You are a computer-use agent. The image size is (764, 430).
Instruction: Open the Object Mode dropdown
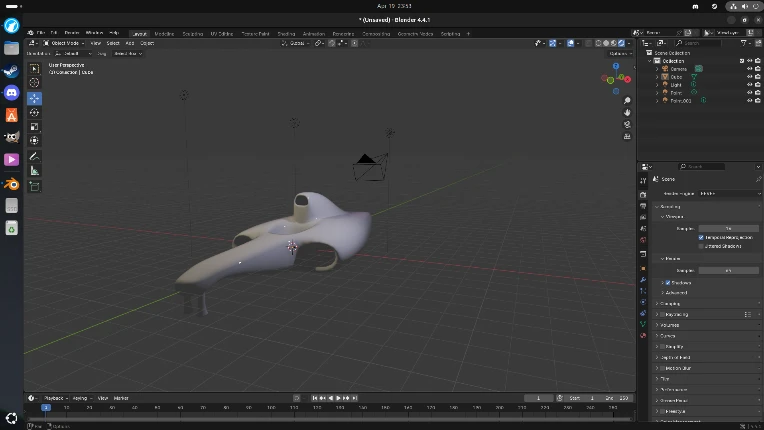[64, 43]
